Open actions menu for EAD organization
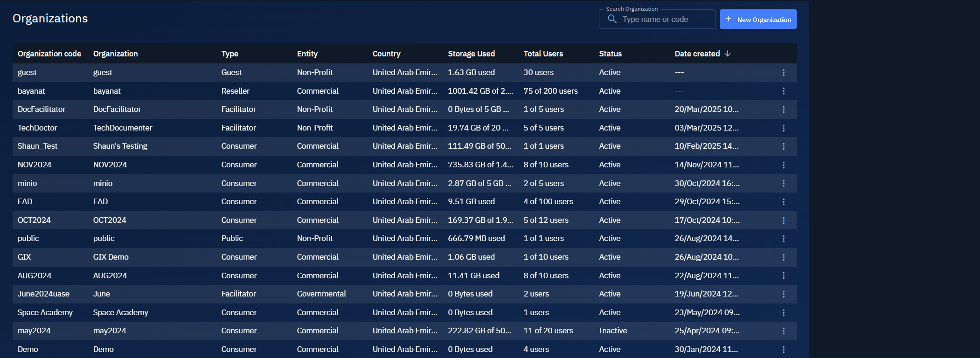980x358 pixels. pos(783,202)
